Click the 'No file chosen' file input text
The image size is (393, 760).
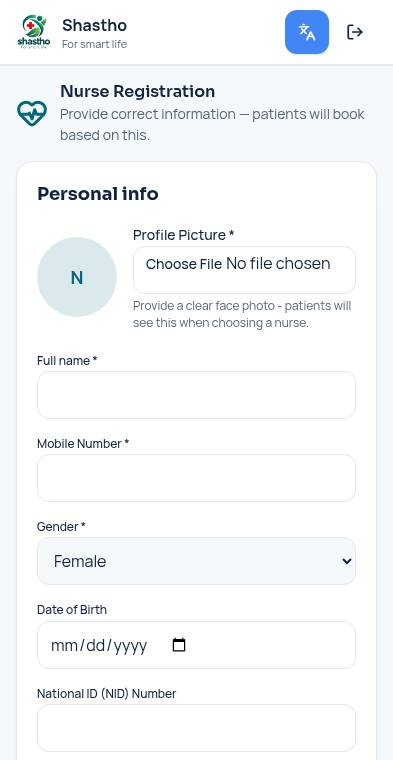278,264
